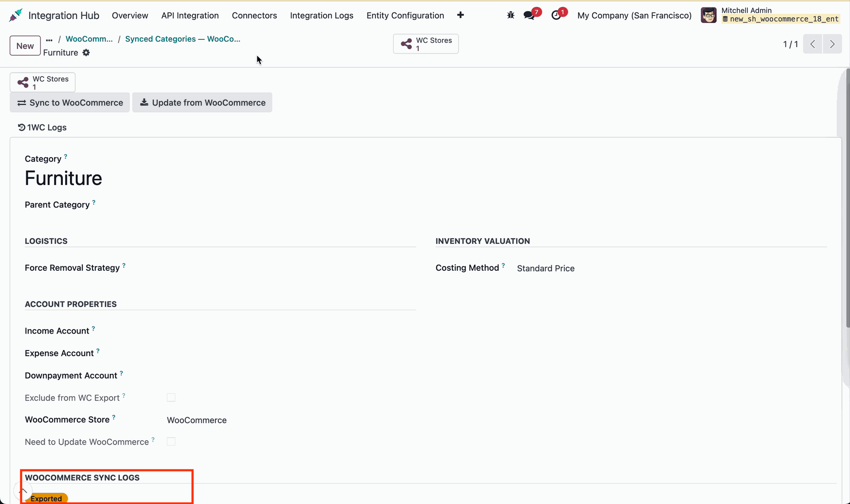850x504 pixels.
Task: Open the activities clock icon
Action: [x=556, y=15]
